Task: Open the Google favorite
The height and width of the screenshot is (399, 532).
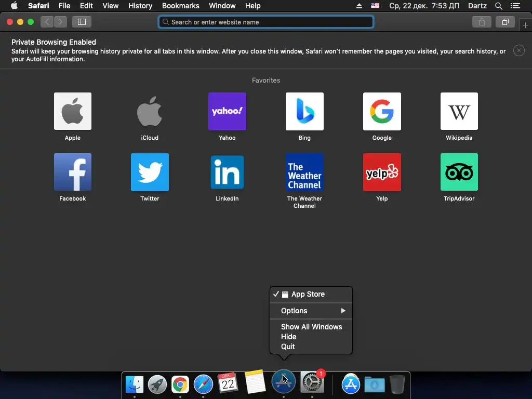Action: 382,111
